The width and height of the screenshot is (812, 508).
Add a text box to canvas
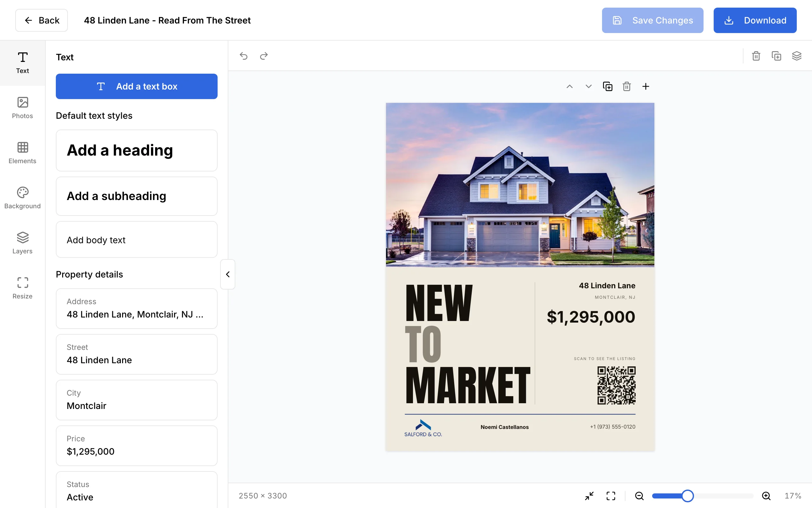[x=137, y=86]
